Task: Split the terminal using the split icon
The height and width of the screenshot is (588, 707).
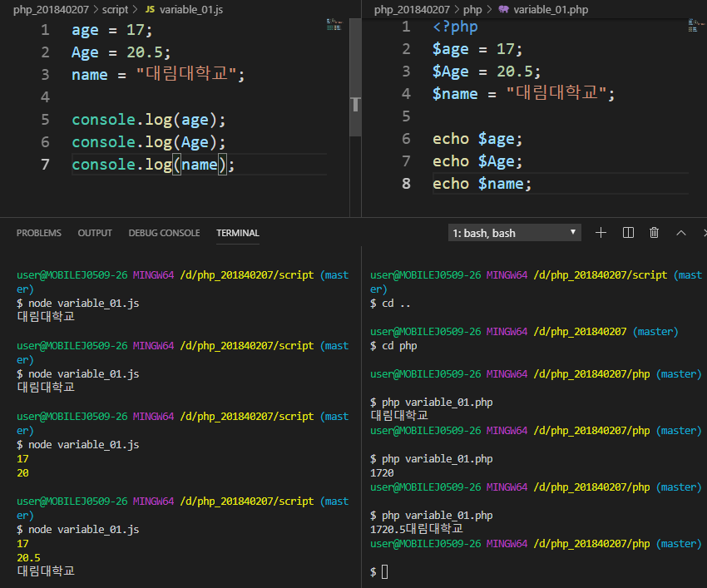Action: coord(628,233)
